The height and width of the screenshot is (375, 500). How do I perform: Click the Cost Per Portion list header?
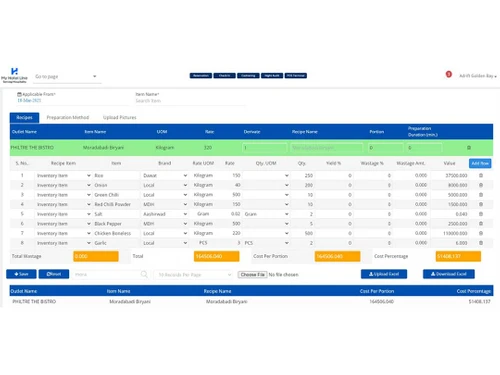tap(377, 291)
